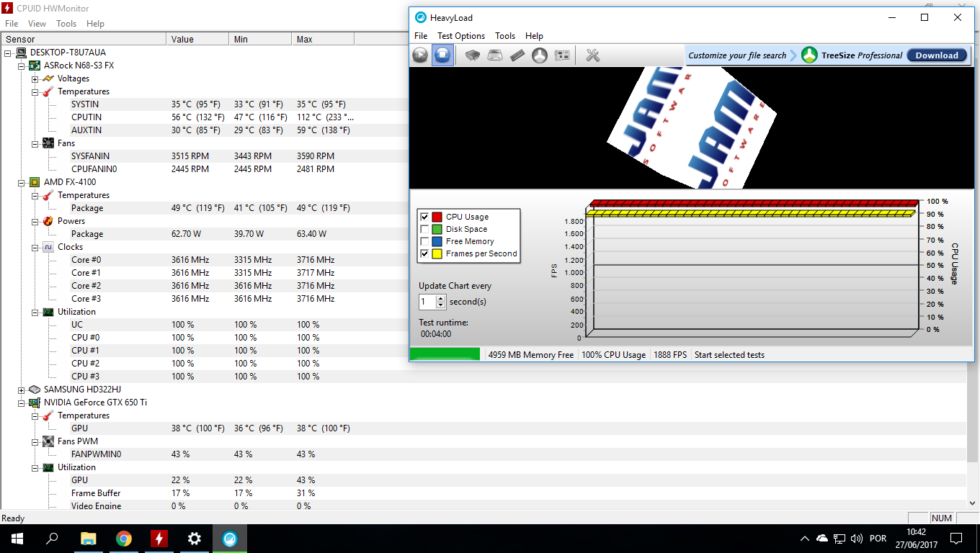
Task: Open HeavyLoad Test Options menu
Action: [x=461, y=36]
